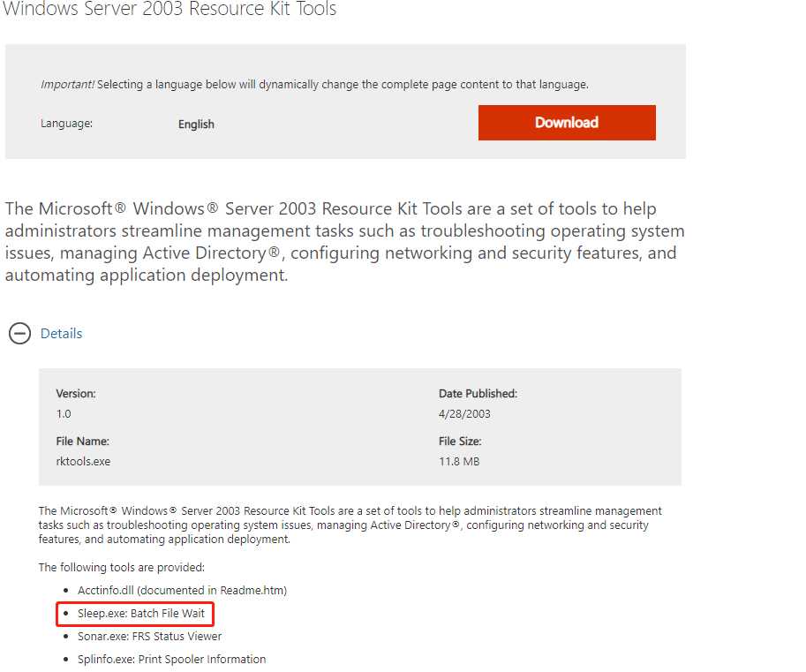The image size is (806, 672).
Task: Click the Date Published: label
Action: pos(478,393)
